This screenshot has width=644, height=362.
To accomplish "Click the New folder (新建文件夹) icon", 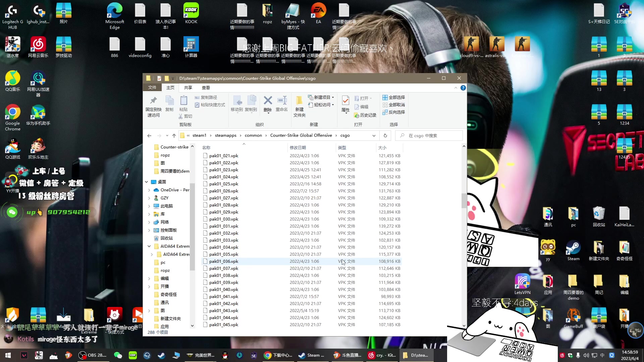I will click(299, 101).
